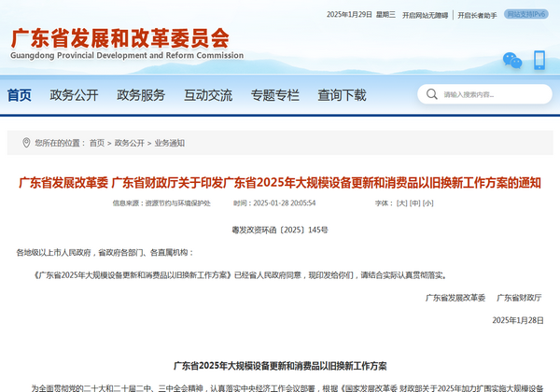This screenshot has height=392, width=560.
Task: Click the location pin icon in breadcrumb
Action: coord(25,143)
